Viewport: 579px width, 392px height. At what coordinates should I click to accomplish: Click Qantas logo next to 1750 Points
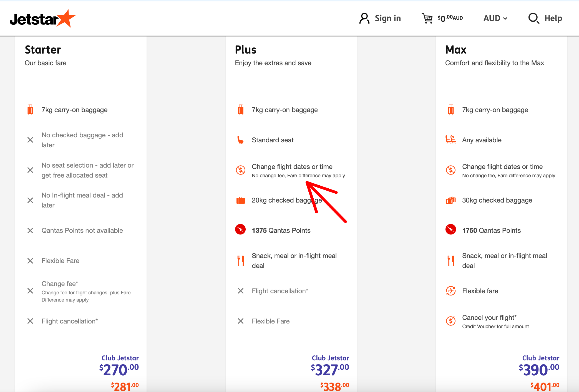(451, 229)
